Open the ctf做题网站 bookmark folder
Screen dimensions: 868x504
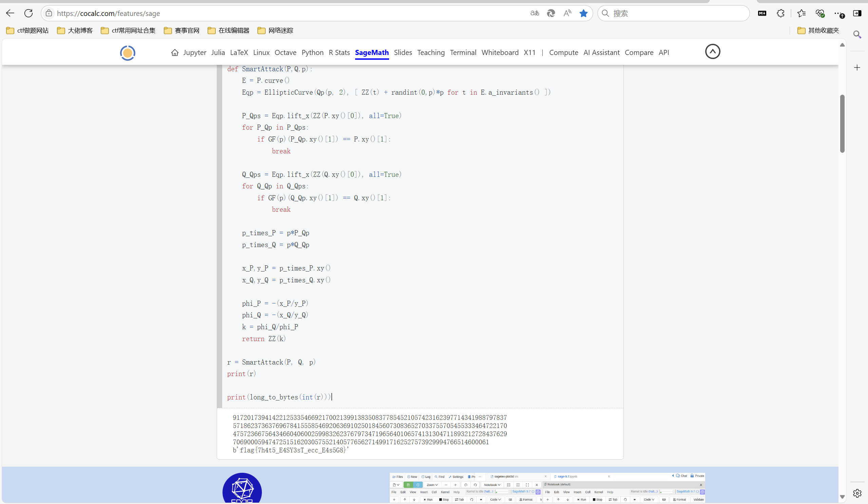[27, 30]
